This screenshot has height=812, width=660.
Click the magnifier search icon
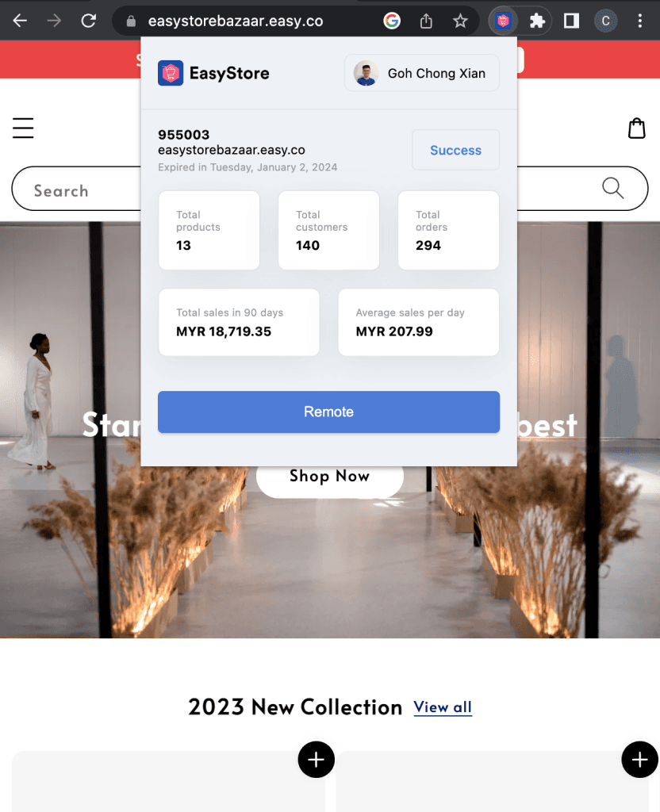coord(613,188)
